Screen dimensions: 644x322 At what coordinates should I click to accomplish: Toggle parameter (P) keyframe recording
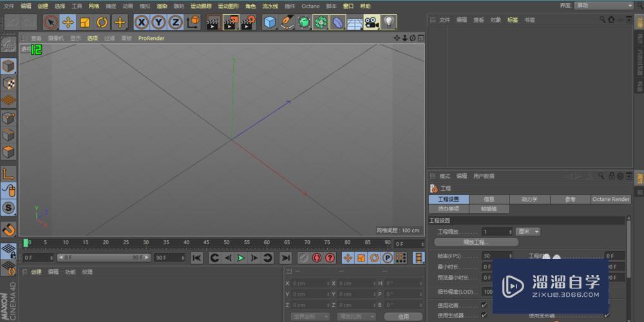pyautogui.click(x=387, y=258)
